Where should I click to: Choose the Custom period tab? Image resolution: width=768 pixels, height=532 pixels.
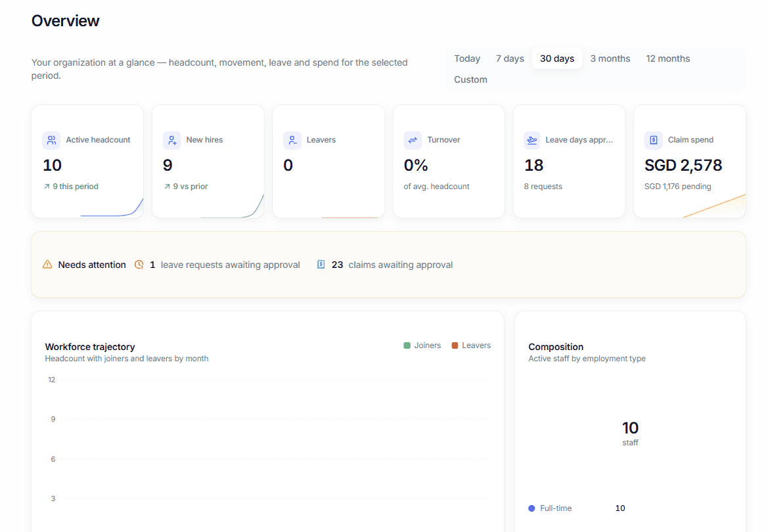click(x=470, y=80)
